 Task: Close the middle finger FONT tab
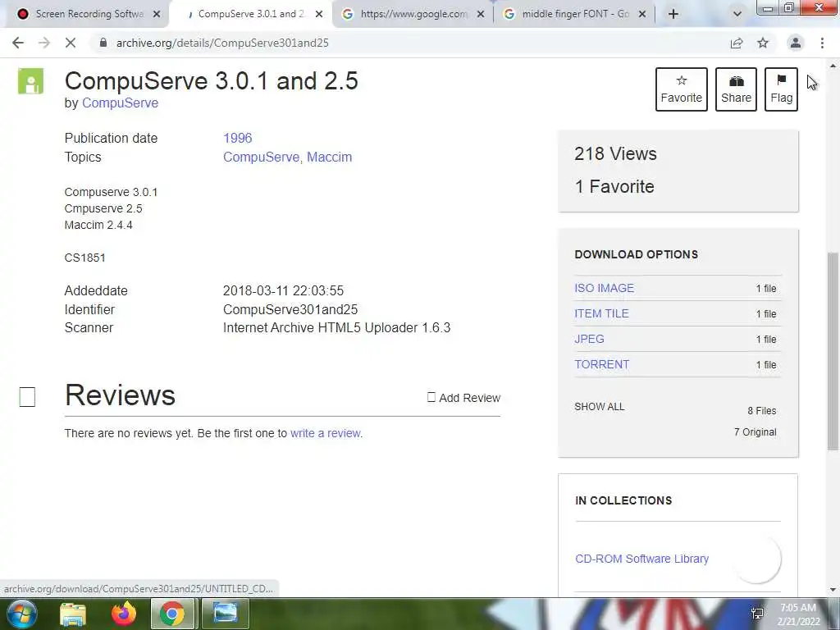pos(642,14)
